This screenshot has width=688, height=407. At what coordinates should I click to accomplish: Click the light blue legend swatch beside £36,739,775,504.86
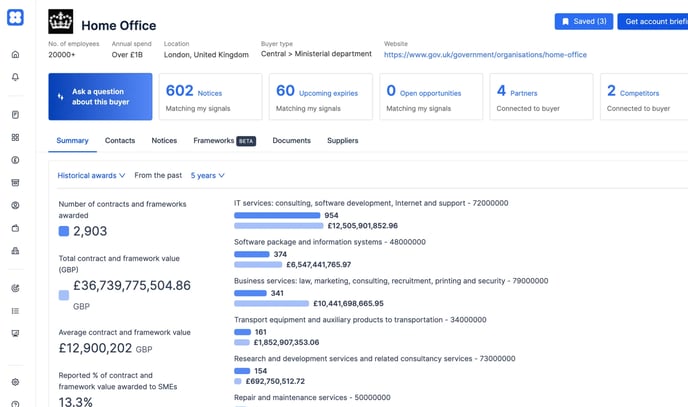(64, 295)
